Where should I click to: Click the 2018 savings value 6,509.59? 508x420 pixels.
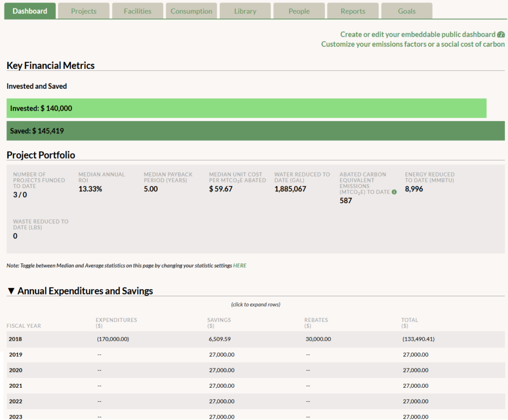(x=220, y=339)
